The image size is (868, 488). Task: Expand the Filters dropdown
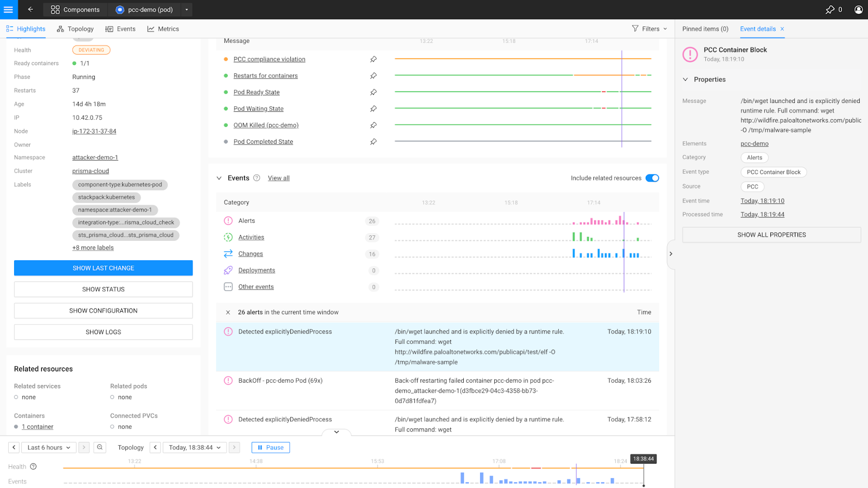pos(649,29)
